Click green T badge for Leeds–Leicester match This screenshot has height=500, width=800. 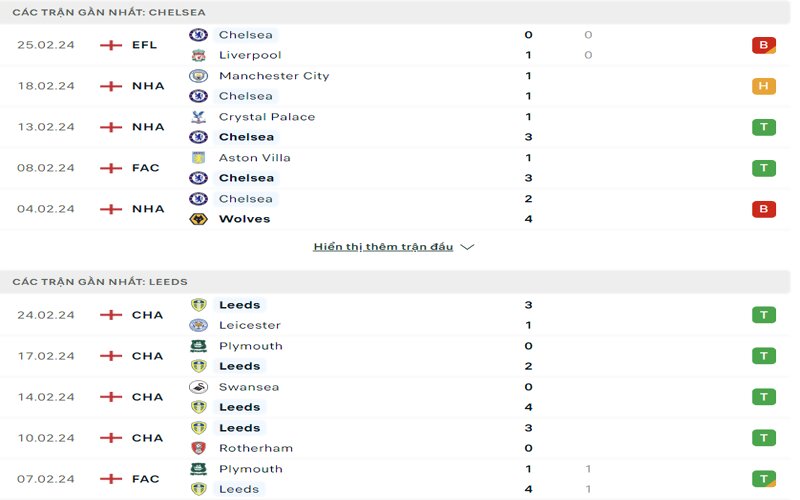coord(764,315)
